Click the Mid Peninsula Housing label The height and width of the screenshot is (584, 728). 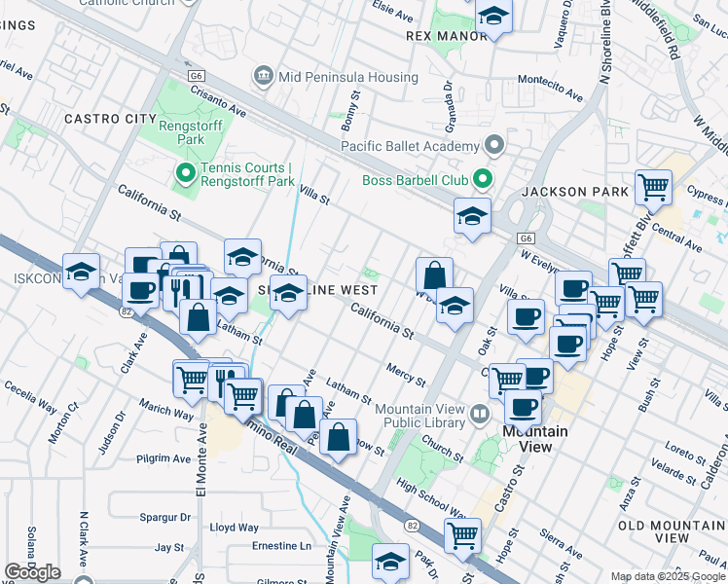348,77
